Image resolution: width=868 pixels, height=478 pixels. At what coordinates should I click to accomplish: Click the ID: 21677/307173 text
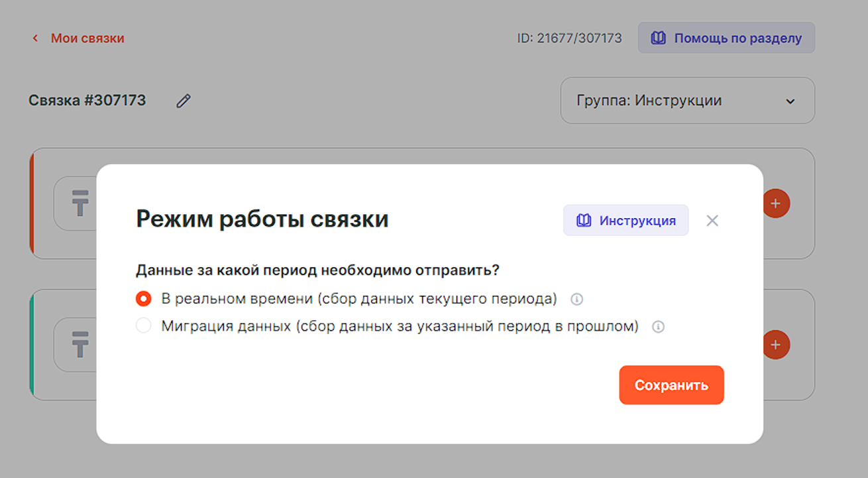pyautogui.click(x=569, y=38)
